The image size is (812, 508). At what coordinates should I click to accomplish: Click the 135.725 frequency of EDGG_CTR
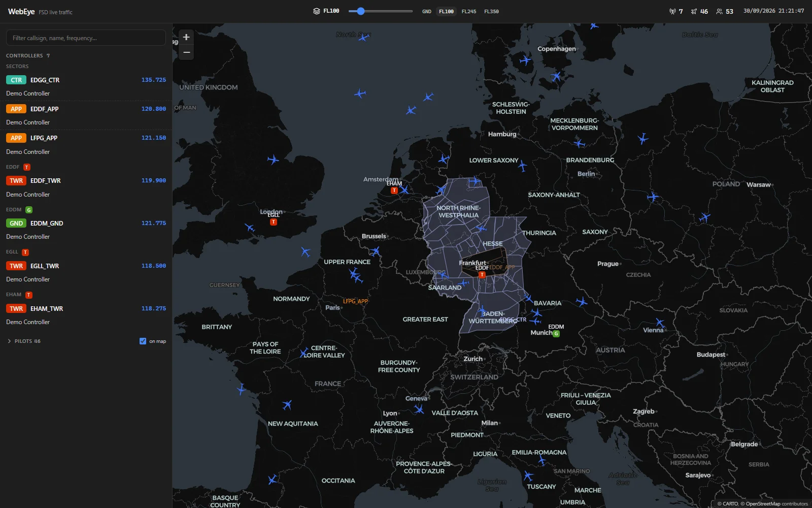(154, 80)
